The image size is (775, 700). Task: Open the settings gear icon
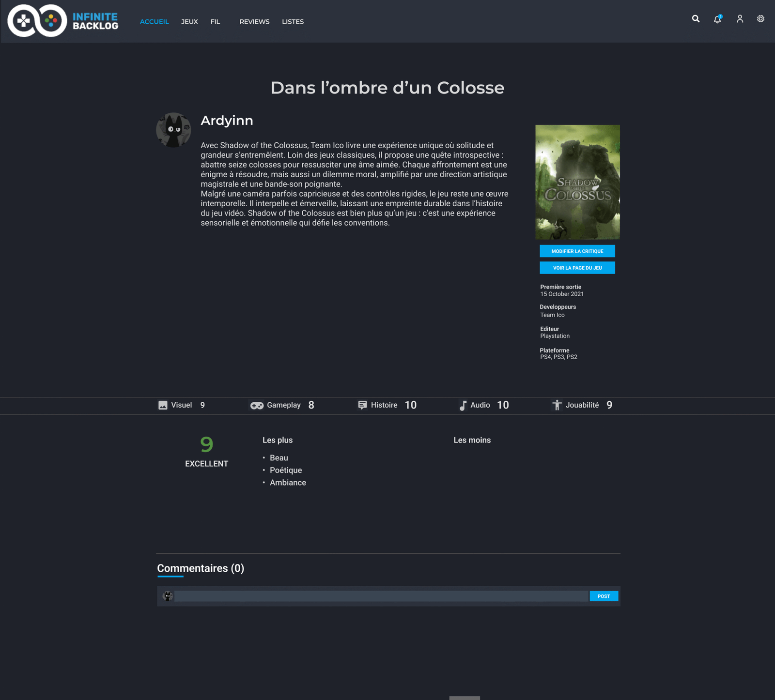click(760, 19)
